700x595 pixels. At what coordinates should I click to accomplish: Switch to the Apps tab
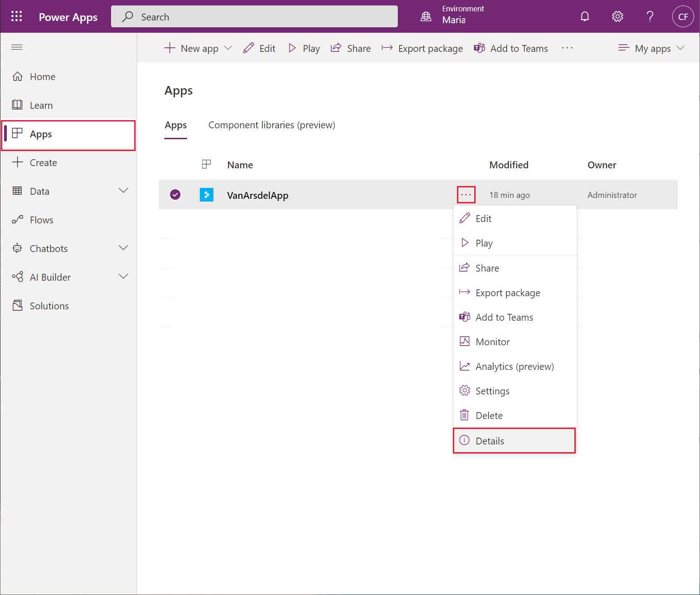(x=176, y=126)
